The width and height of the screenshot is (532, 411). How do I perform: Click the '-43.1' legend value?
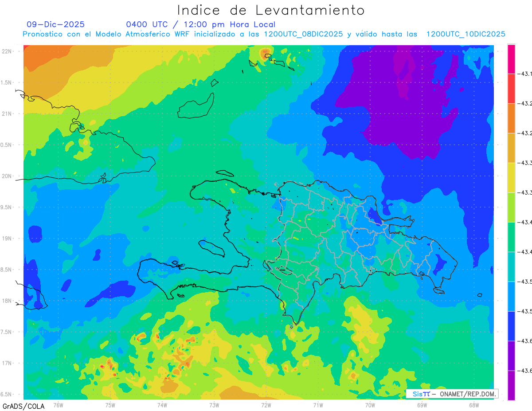525,74
